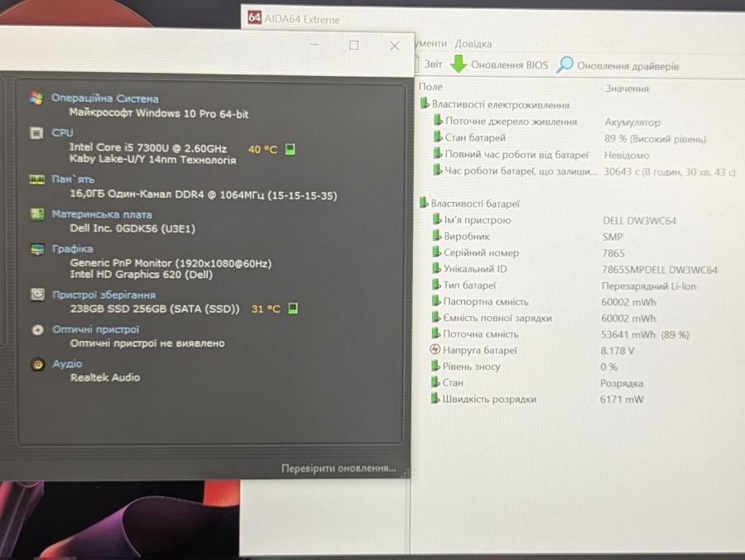Click the speaker icon beside Аудіо
745x560 pixels.
coord(38,364)
